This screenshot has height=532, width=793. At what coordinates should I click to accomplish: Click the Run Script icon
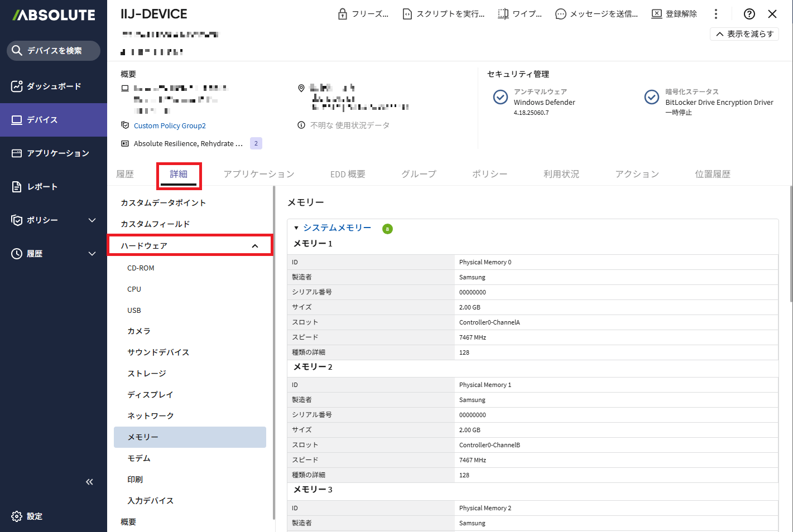[x=407, y=14]
